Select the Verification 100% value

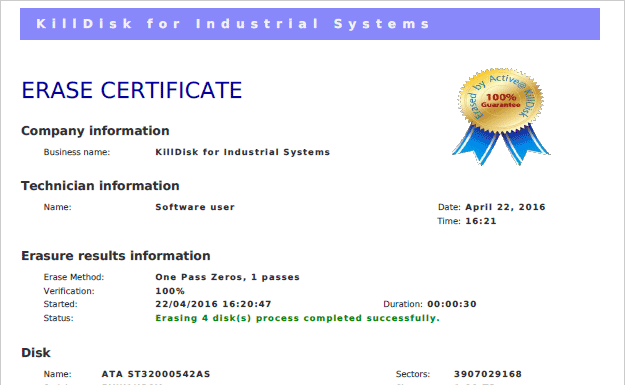(170, 291)
